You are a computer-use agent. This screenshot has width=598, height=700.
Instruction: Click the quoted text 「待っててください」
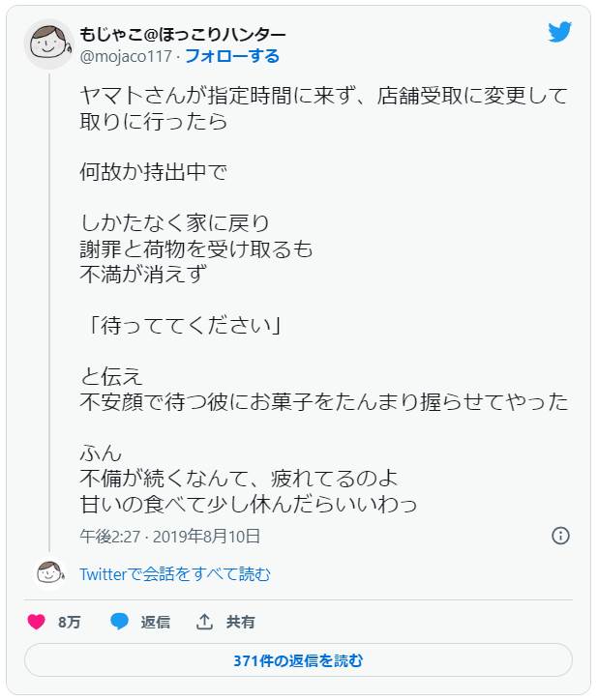180,325
